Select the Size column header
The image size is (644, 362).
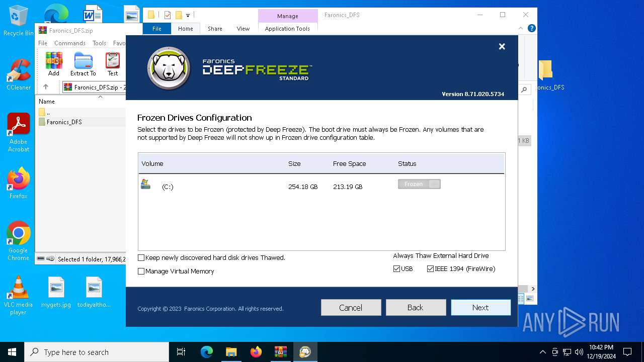(x=294, y=164)
